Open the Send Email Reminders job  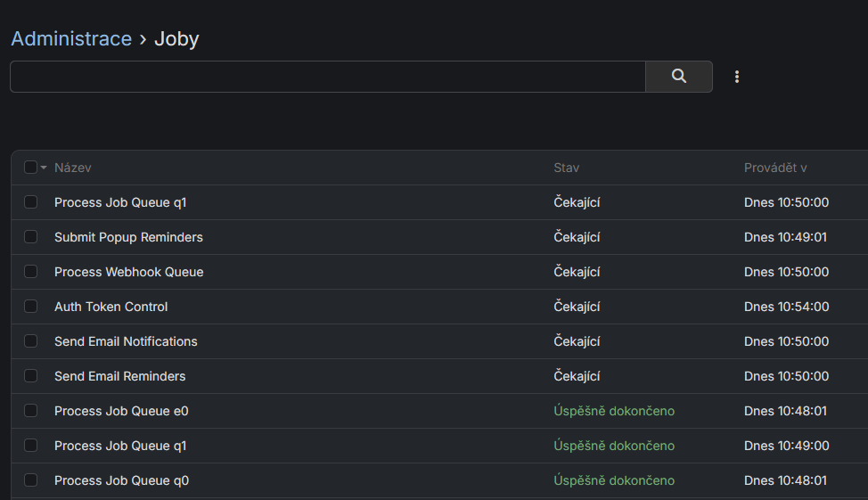point(119,376)
